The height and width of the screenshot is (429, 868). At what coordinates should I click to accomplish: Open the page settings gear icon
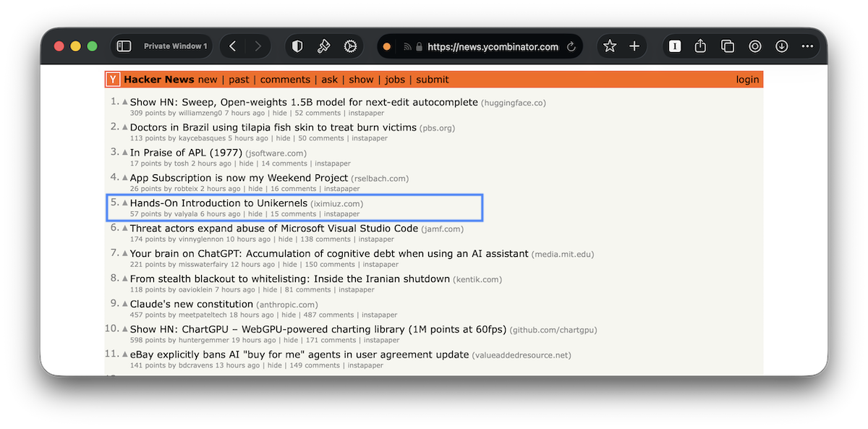point(351,46)
